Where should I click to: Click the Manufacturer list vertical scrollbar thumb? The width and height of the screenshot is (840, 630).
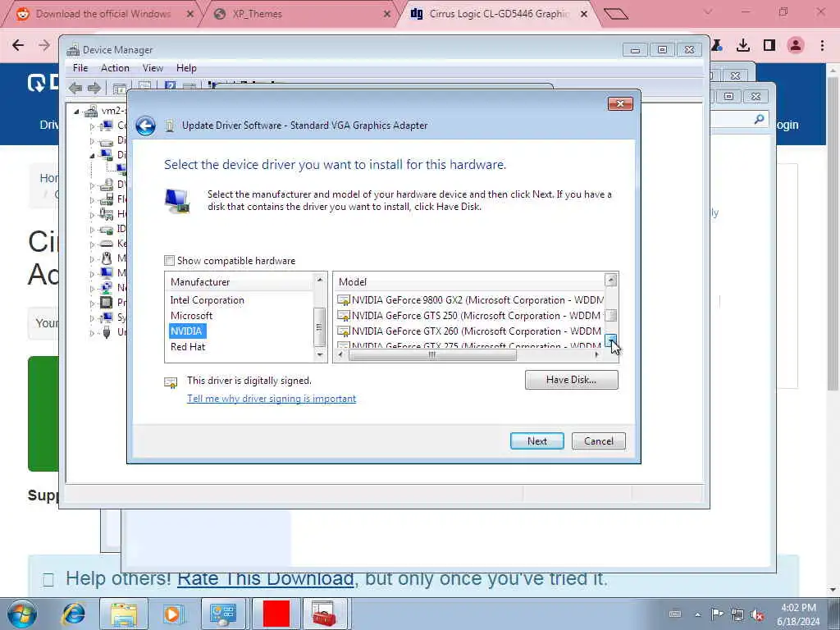pos(320,326)
